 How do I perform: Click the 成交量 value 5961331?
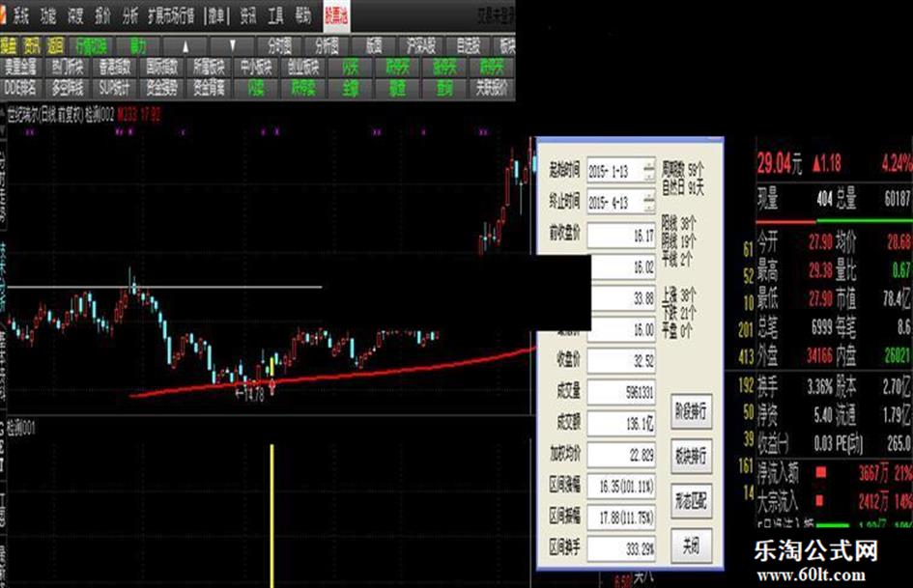[x=620, y=392]
